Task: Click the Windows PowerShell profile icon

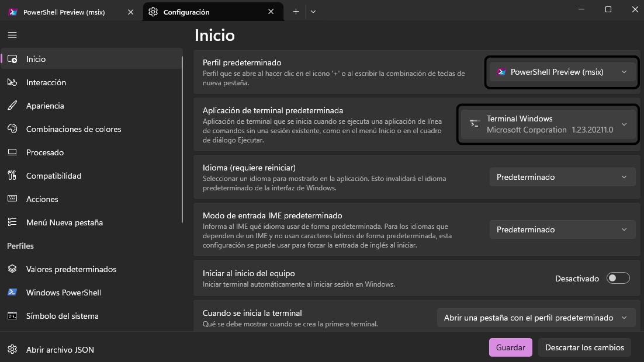Action: coord(12,292)
